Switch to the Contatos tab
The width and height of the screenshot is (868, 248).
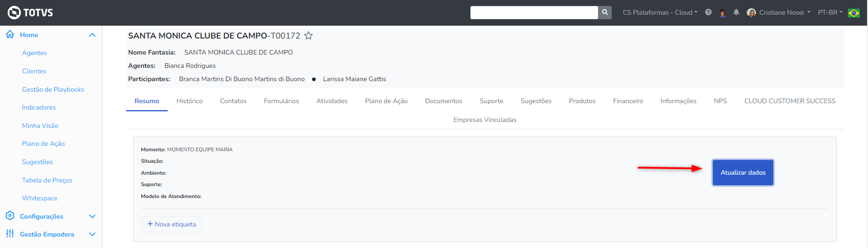point(233,101)
